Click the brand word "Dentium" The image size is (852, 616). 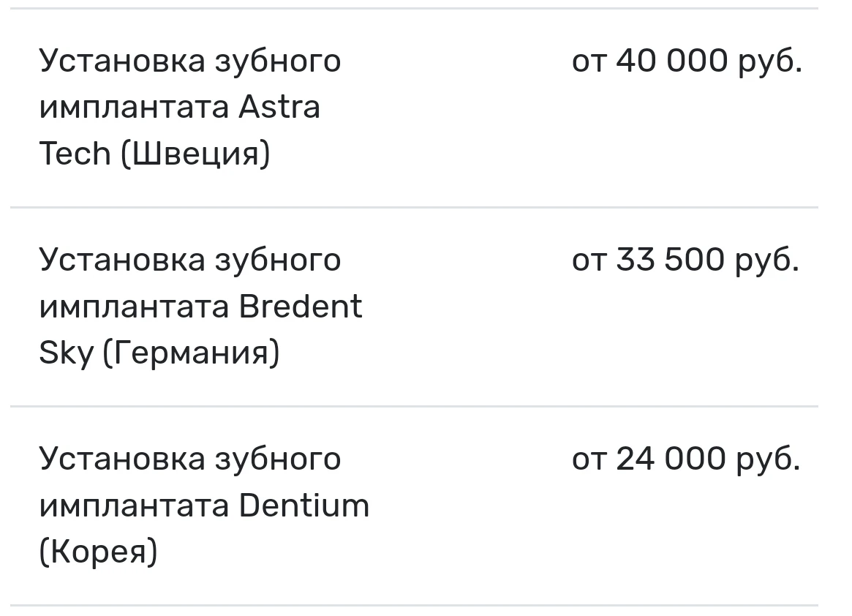(304, 506)
